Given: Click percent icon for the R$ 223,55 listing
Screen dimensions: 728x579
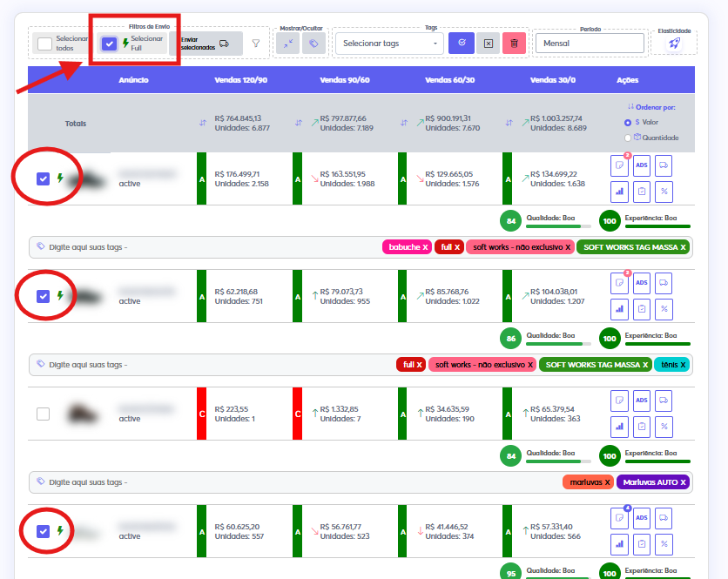Looking at the screenshot, I should (664, 427).
